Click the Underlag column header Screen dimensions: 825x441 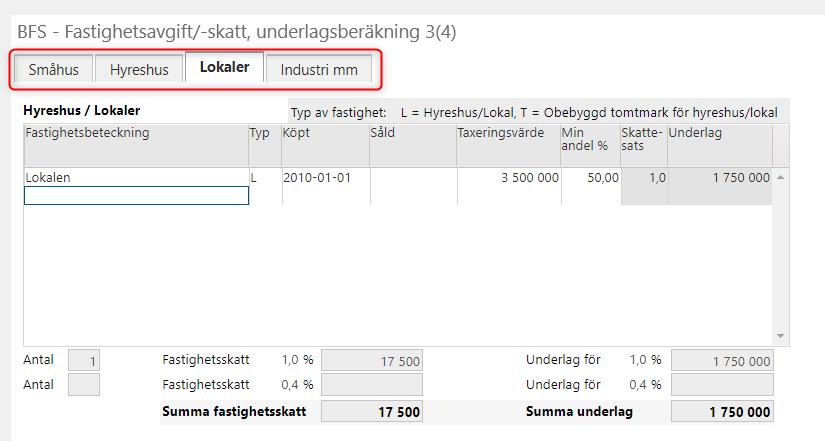coord(720,145)
